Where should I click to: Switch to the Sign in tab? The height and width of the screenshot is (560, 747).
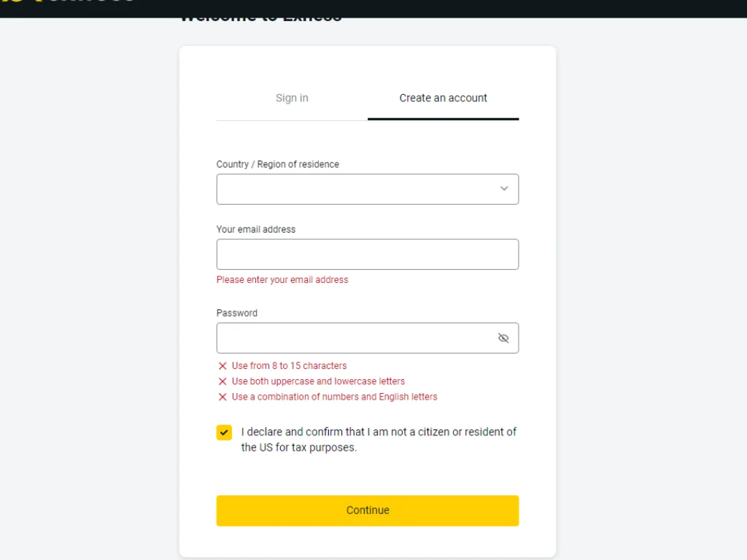point(292,98)
